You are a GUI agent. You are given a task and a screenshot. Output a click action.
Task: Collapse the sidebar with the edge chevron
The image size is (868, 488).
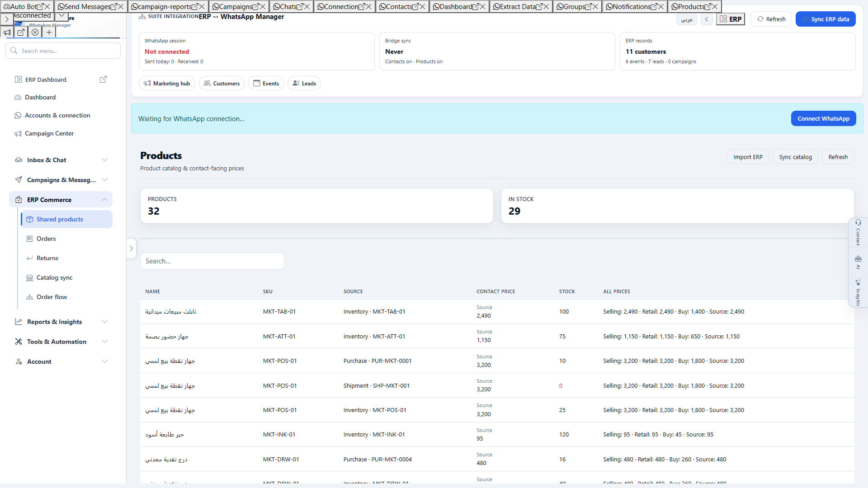click(x=131, y=248)
